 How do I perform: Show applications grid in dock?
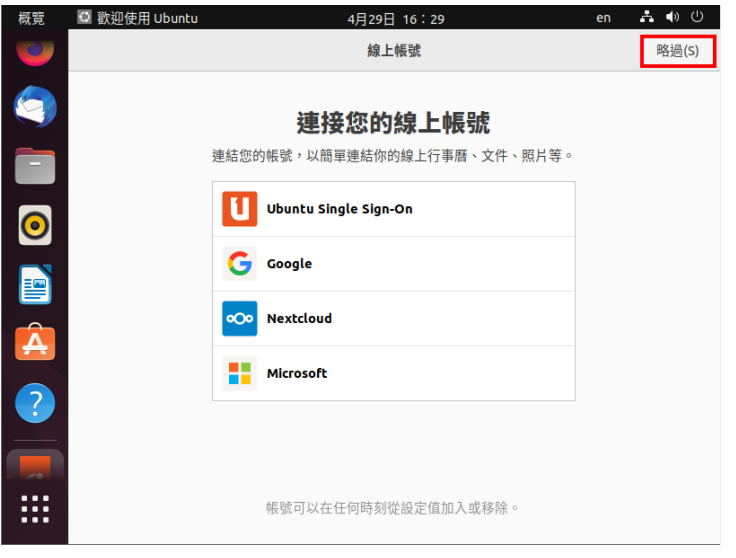(35, 509)
